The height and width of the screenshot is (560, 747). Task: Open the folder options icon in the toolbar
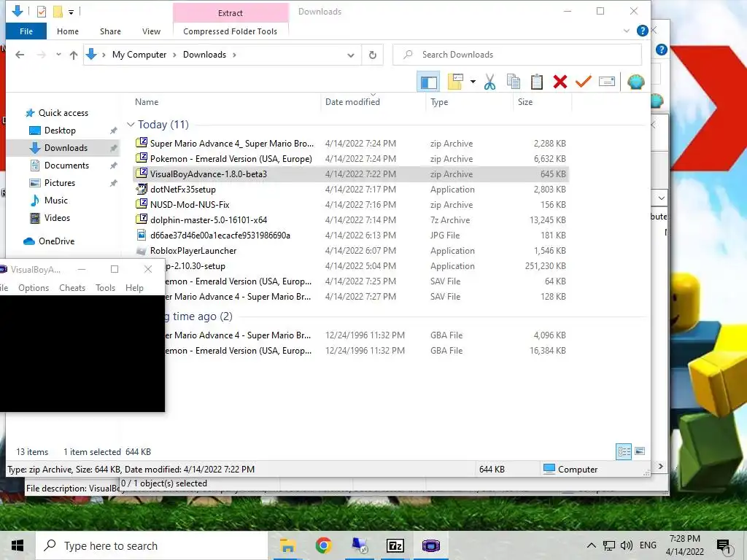[x=456, y=82]
